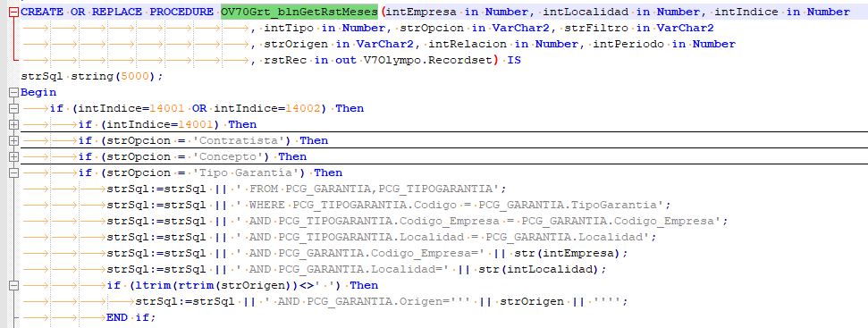Collapse the CREATE OR REPLACE PROCEDURE fold block
Viewport: 868px width, 328px height.
[x=13, y=13]
